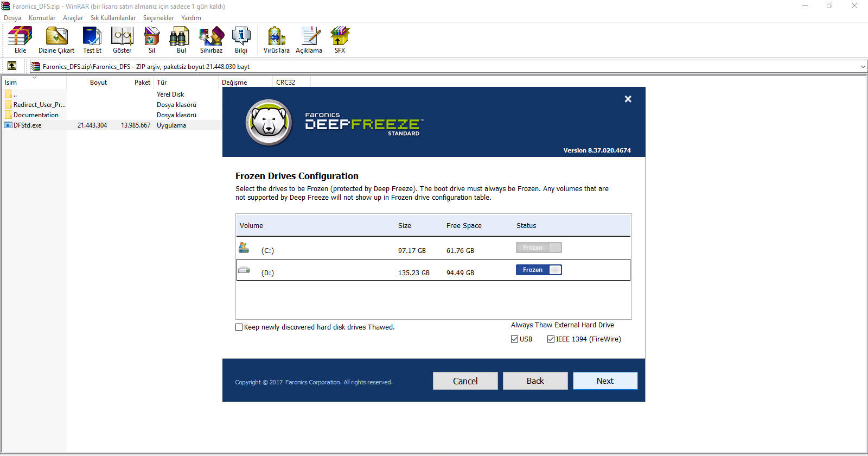Expand the archive path dropdown

863,67
